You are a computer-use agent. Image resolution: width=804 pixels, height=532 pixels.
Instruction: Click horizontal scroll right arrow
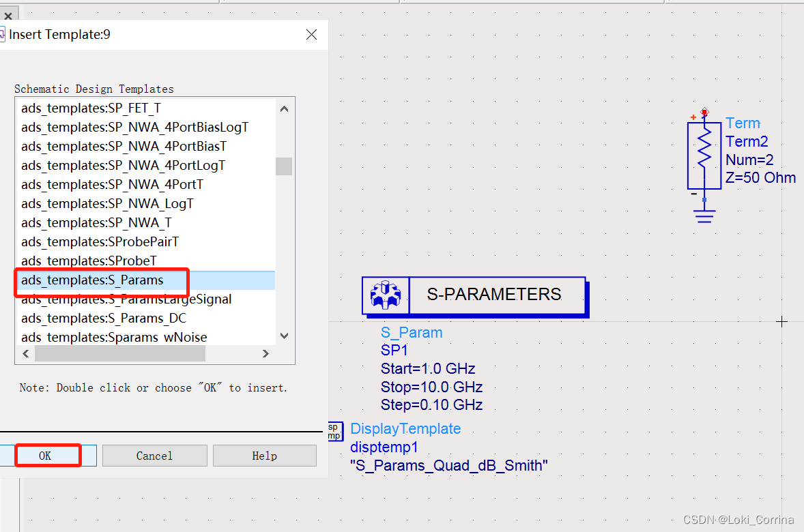(265, 353)
